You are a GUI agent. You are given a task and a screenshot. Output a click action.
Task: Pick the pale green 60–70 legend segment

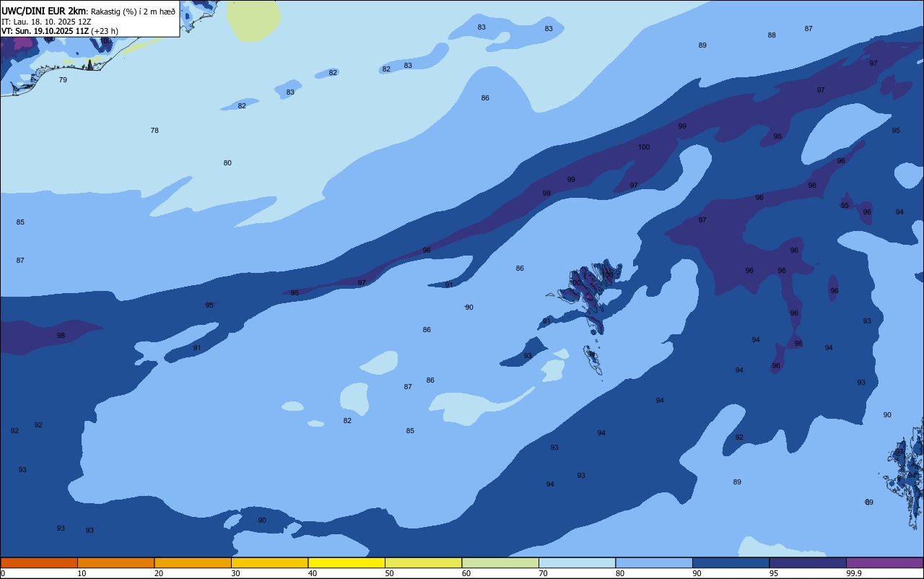tap(500, 562)
